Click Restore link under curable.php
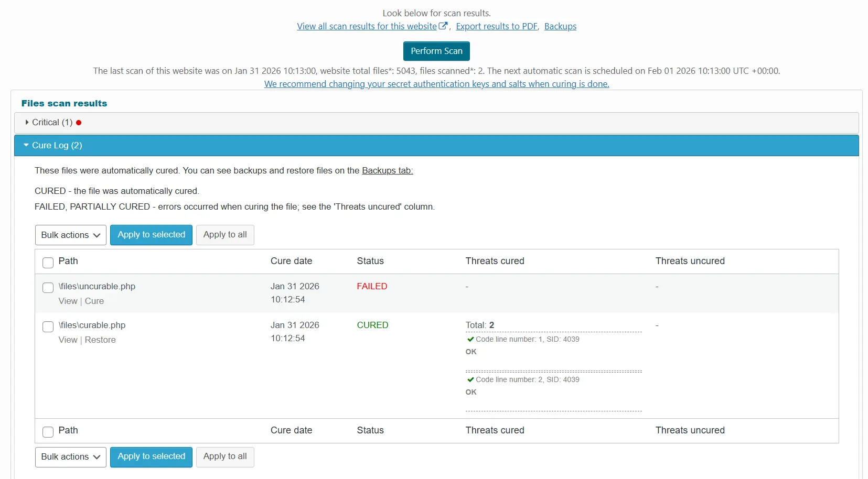868x479 pixels. 100,340
